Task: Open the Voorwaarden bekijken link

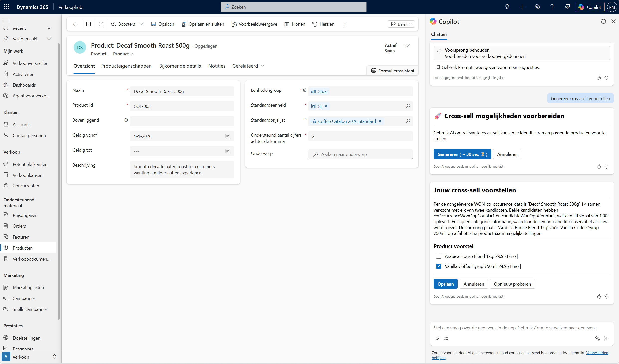Action: click(597, 353)
